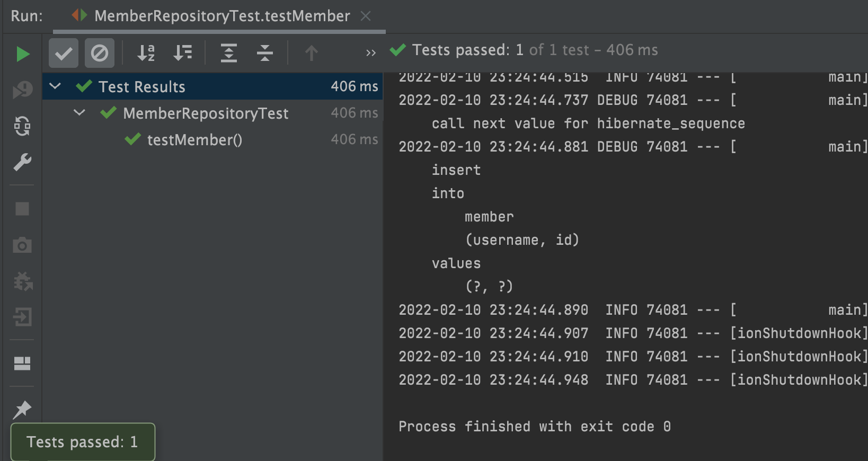Click the camera Dump Threads icon
The image size is (868, 461).
[x=22, y=245]
